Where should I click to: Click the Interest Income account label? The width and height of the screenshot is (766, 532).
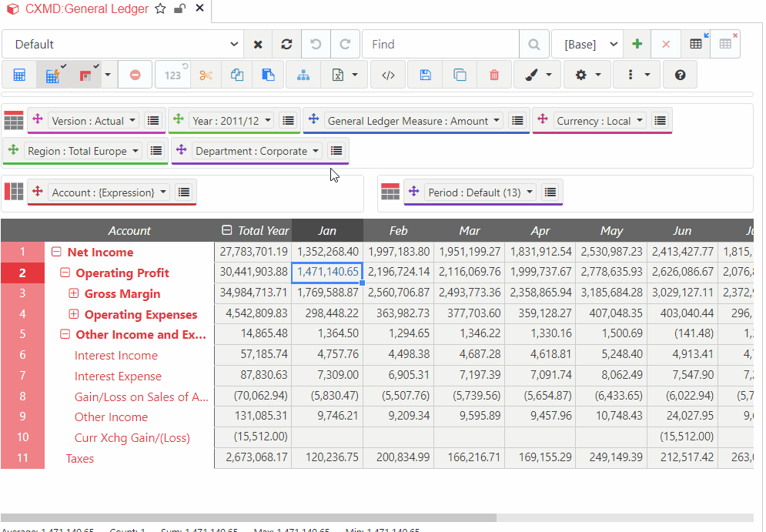115,356
